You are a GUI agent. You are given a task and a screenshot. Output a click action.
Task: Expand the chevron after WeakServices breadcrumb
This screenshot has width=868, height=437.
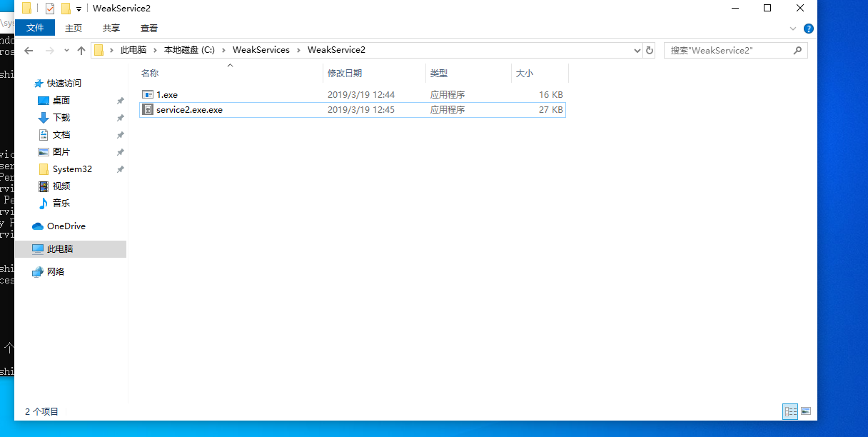pyautogui.click(x=299, y=50)
